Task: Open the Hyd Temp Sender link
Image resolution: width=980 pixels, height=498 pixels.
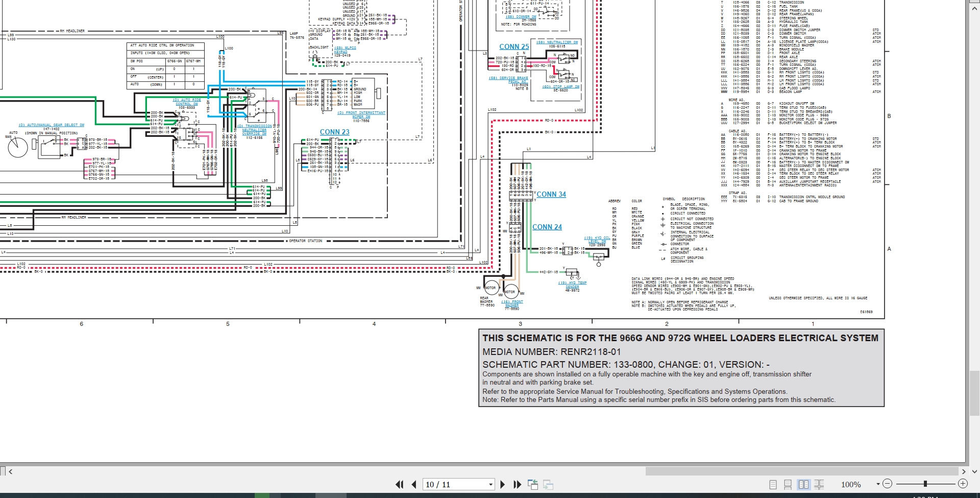Action: [x=572, y=284]
